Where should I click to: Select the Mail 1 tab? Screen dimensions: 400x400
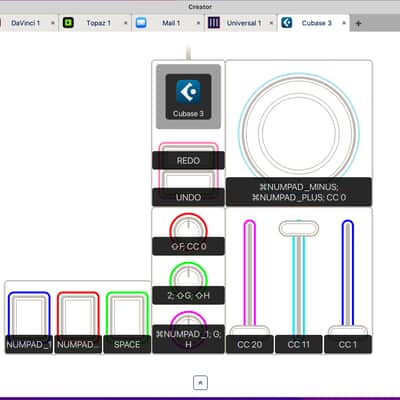[171, 23]
